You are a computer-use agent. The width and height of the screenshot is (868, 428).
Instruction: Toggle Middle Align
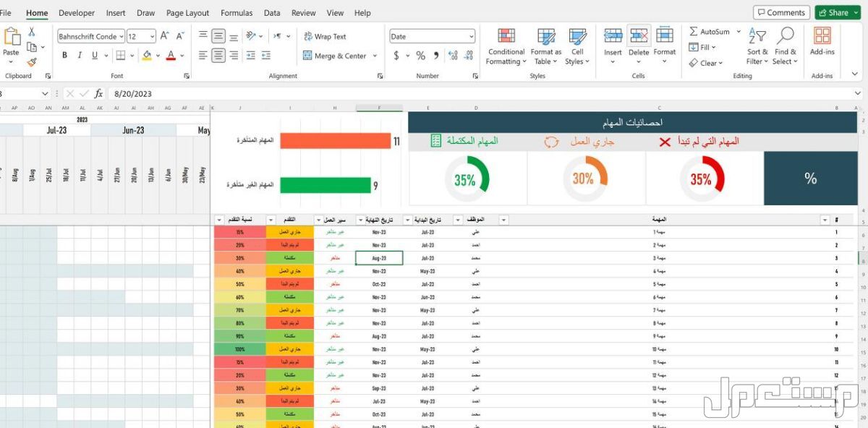point(218,36)
